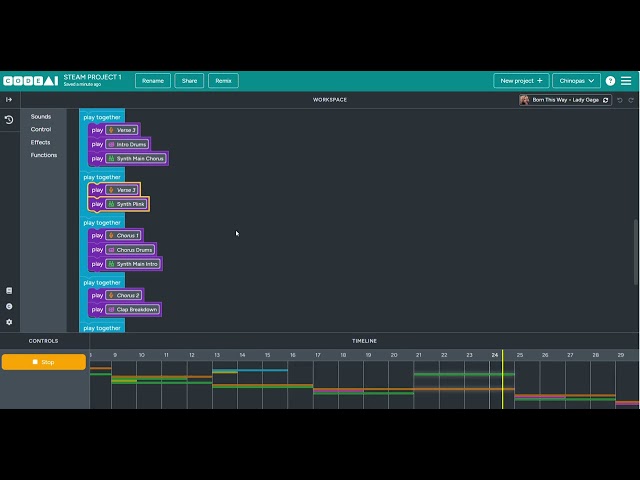
Task: Jump to measure 29 on the timeline
Action: tap(620, 355)
